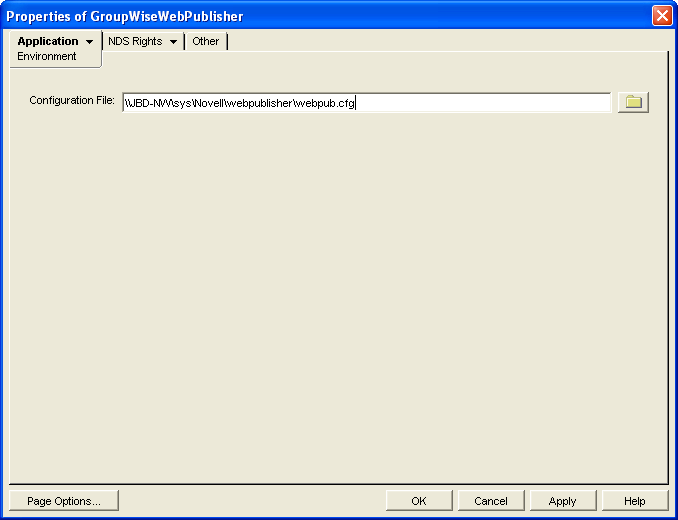Apply the current settings
678x520 pixels.
[563, 501]
